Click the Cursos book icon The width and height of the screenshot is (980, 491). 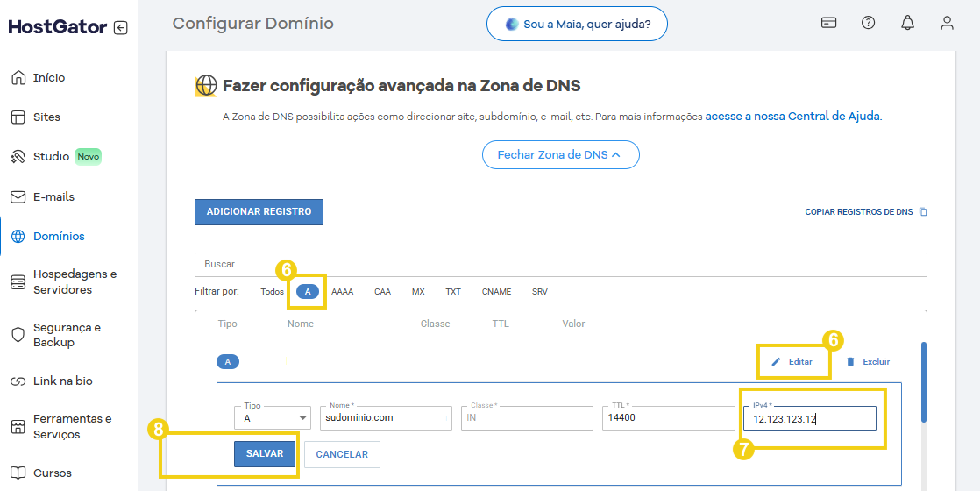[18, 473]
